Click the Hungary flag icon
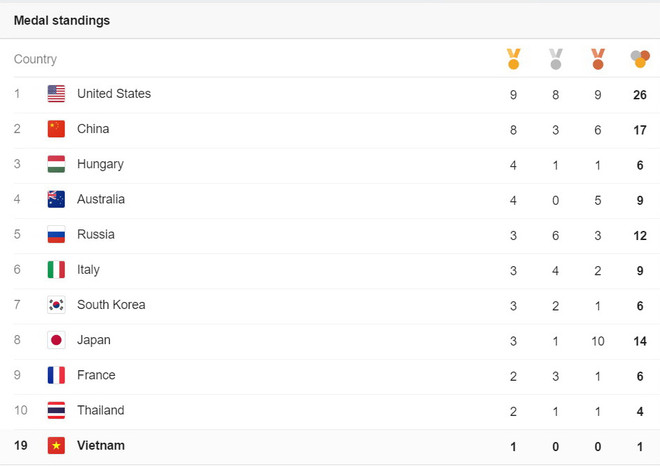The height and width of the screenshot is (466, 660). 56,164
